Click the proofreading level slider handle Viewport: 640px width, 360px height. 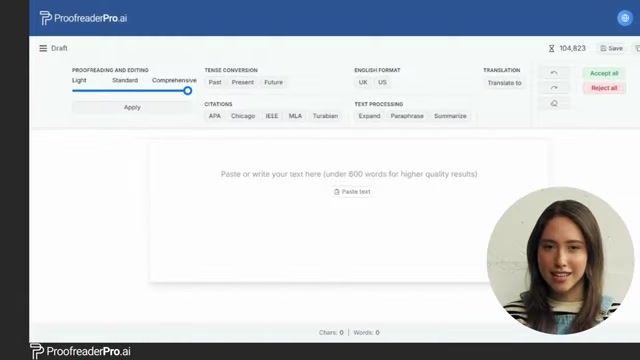click(x=187, y=91)
